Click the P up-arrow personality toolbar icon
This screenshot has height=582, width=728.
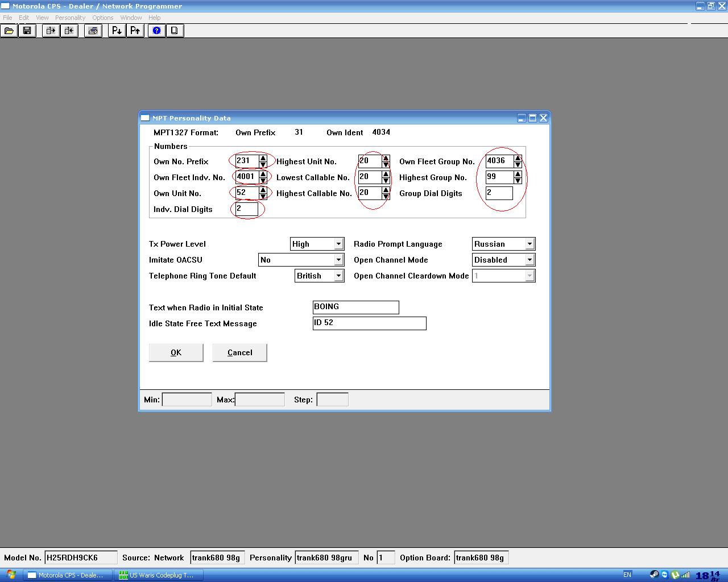point(135,31)
